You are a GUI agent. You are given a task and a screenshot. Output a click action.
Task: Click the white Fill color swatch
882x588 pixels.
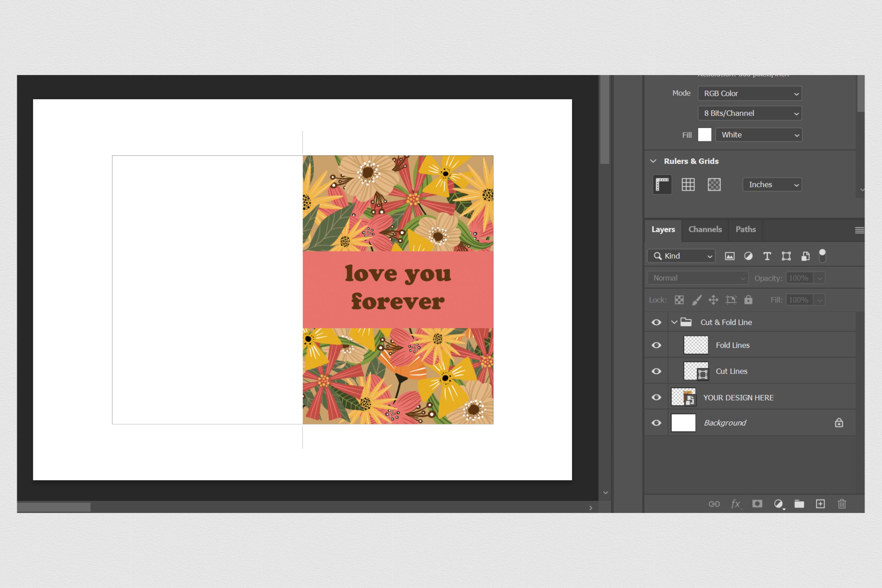[x=704, y=135]
